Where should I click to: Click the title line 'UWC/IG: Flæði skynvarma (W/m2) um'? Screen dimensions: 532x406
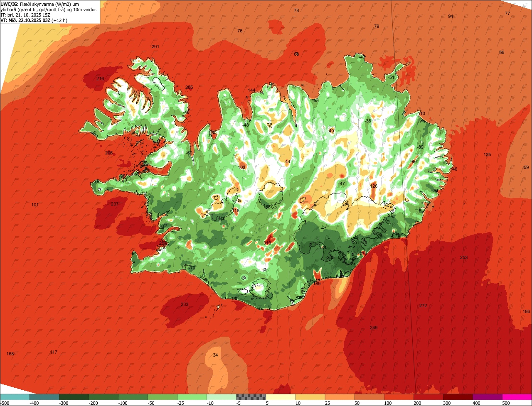[40, 4]
